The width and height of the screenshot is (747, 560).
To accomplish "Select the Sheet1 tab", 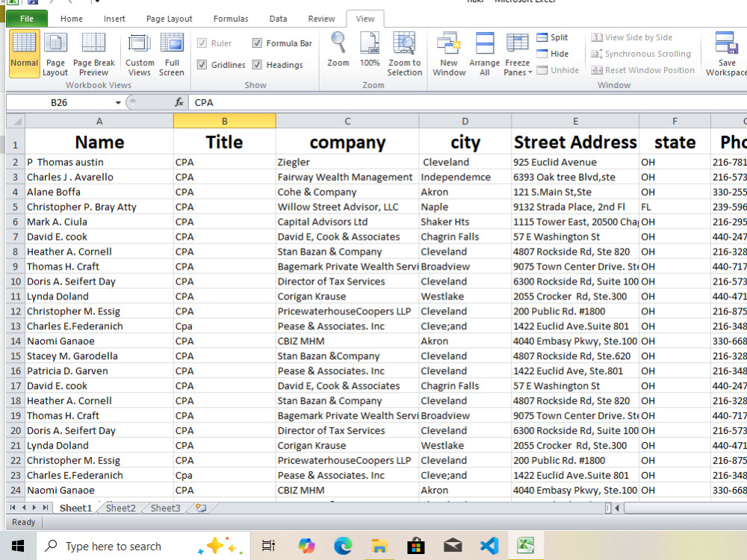I will coord(75,508).
